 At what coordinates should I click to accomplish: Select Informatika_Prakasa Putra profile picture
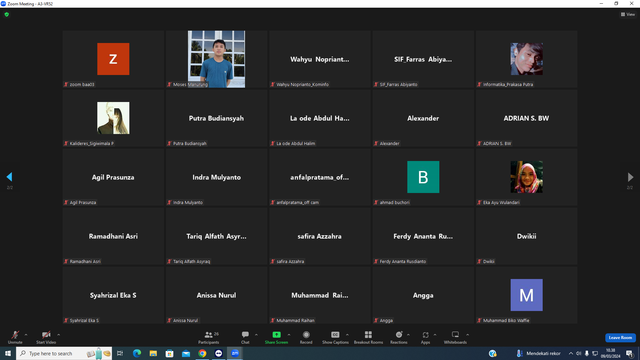(527, 59)
